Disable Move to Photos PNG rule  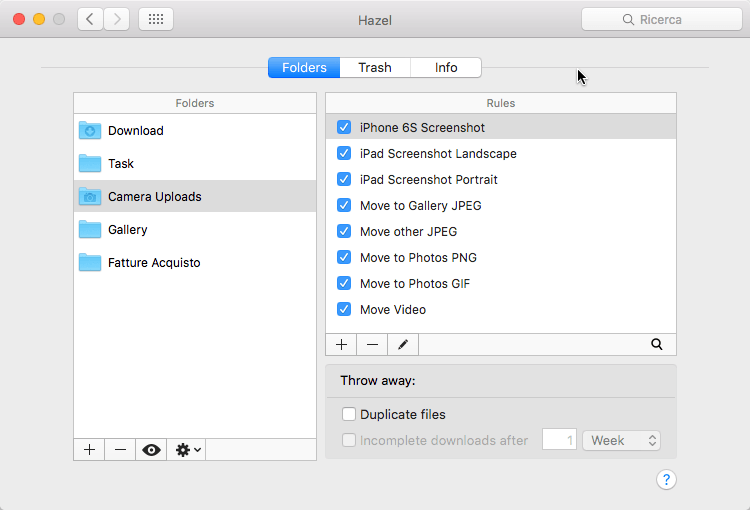click(344, 257)
